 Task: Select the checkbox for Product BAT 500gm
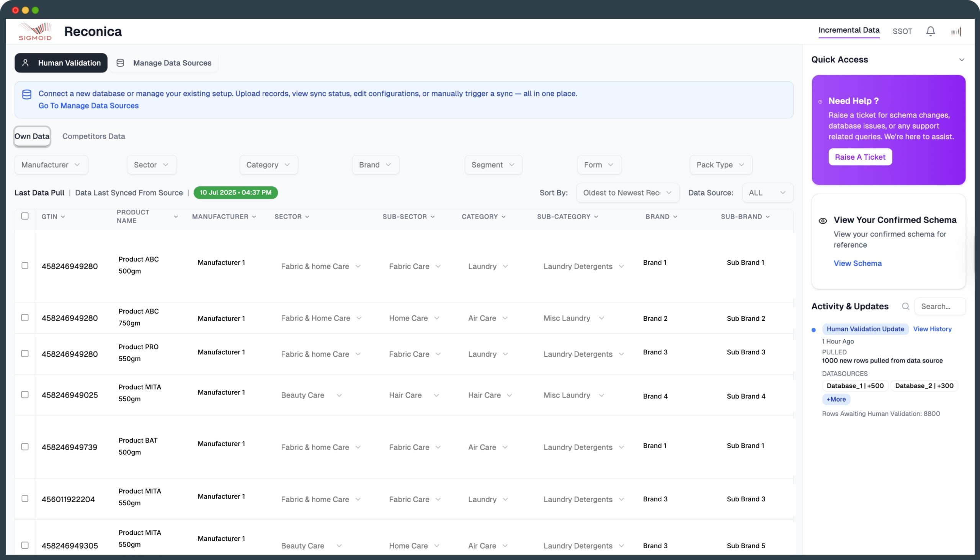[25, 447]
